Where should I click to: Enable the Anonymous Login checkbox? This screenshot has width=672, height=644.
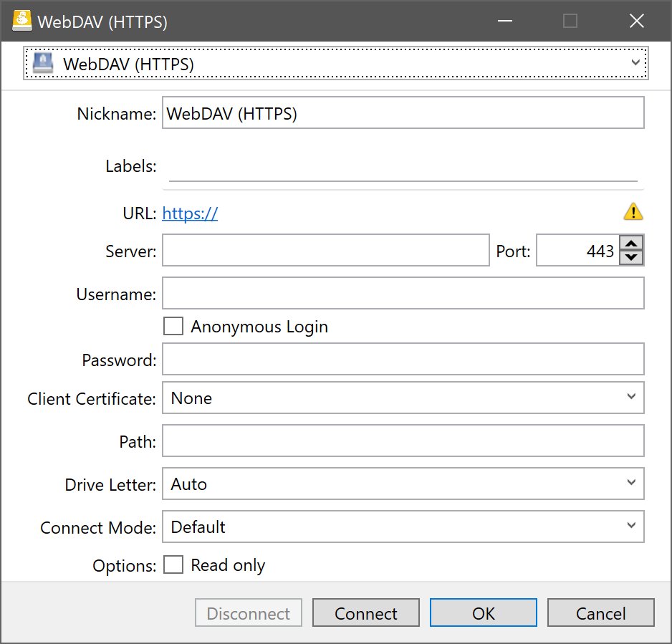pyautogui.click(x=173, y=327)
